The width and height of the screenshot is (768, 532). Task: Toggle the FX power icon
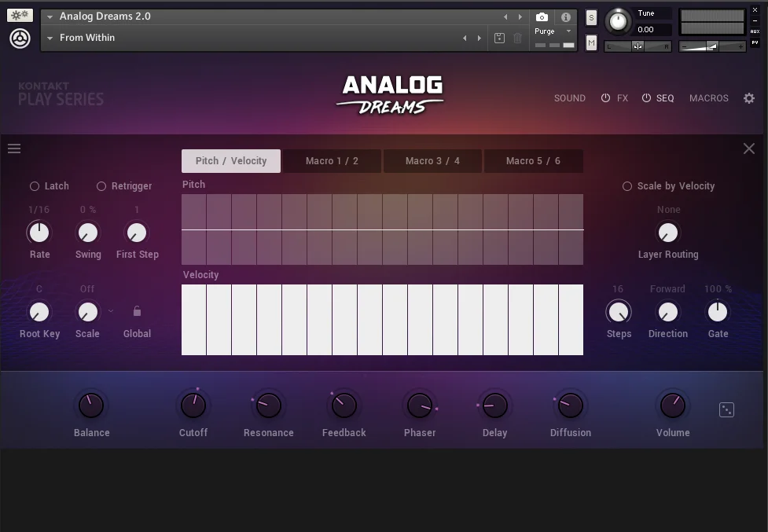click(605, 98)
